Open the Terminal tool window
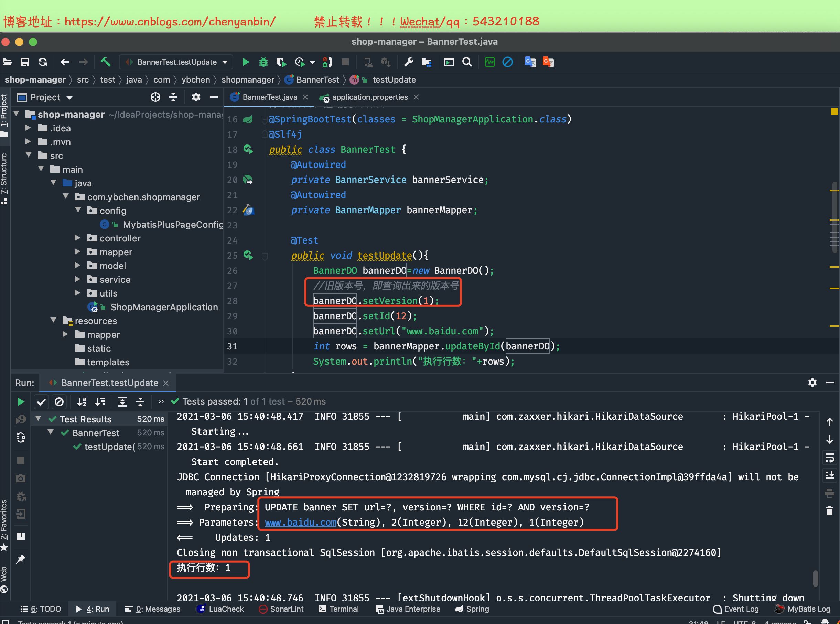The image size is (840, 624). [339, 609]
